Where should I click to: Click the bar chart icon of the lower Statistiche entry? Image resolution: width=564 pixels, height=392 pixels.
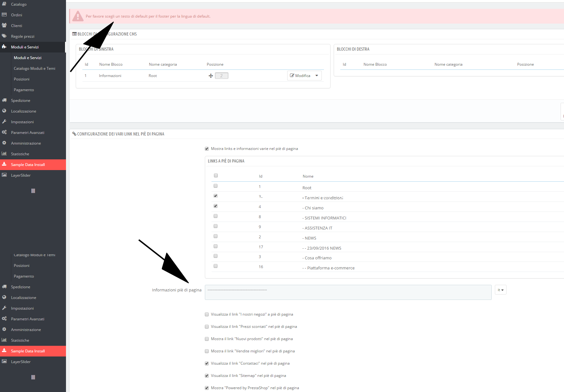tap(4, 340)
